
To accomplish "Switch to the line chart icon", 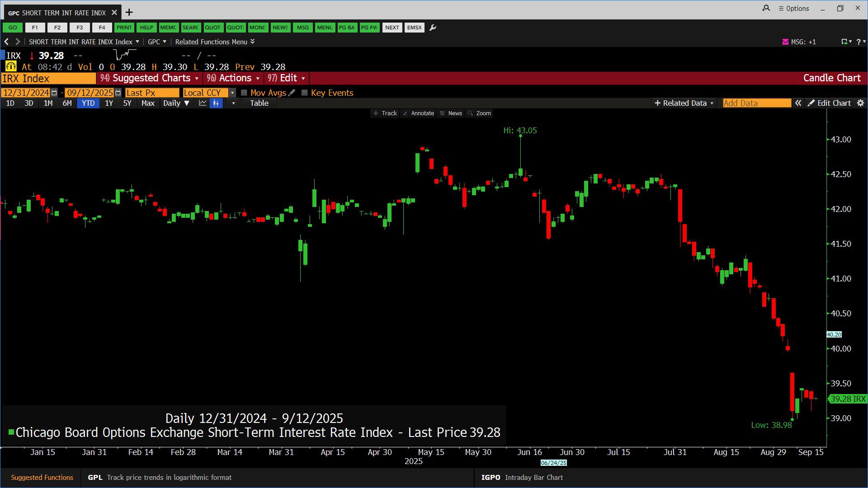I will [203, 103].
